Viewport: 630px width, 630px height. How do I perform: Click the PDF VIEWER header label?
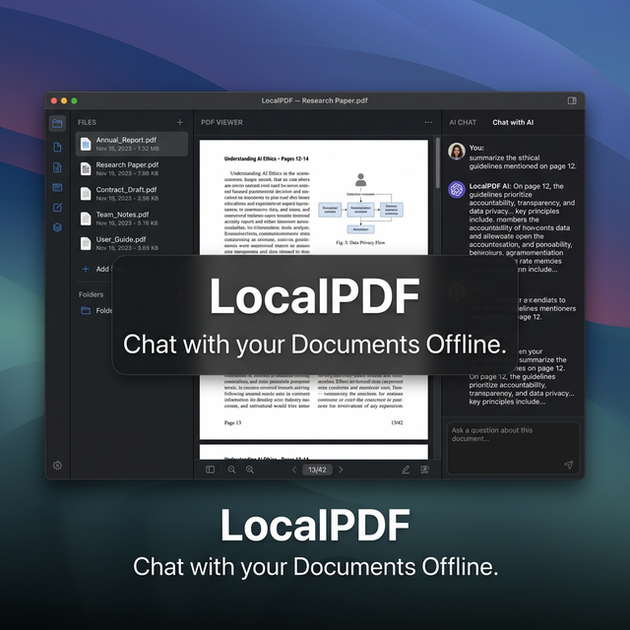222,122
